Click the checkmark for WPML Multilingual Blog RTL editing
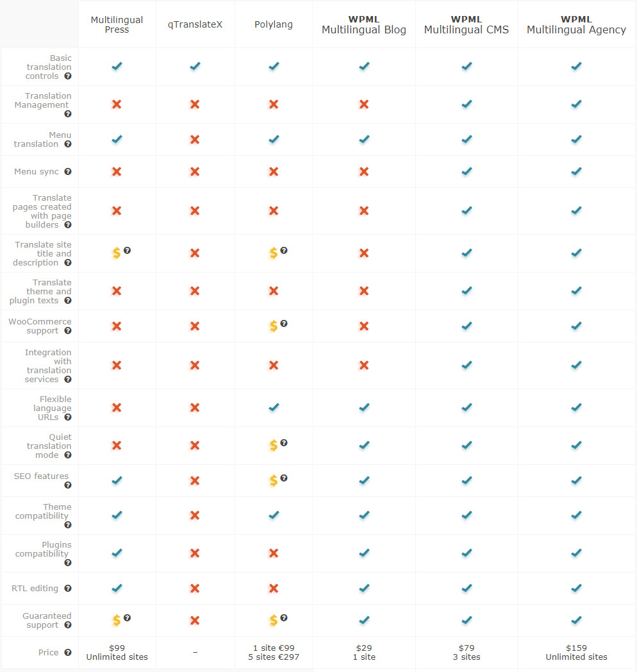637x672 pixels. tap(364, 588)
